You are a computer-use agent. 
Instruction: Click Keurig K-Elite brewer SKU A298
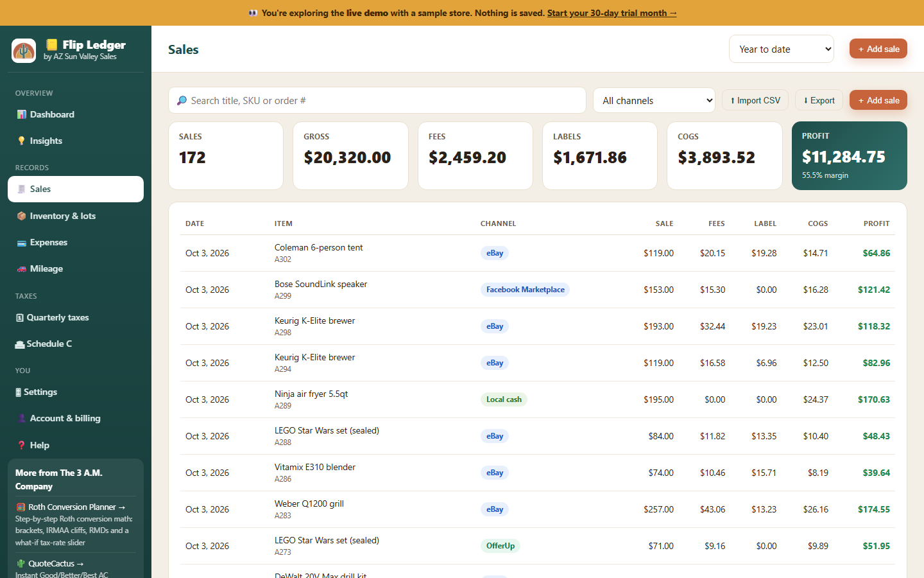(x=283, y=333)
